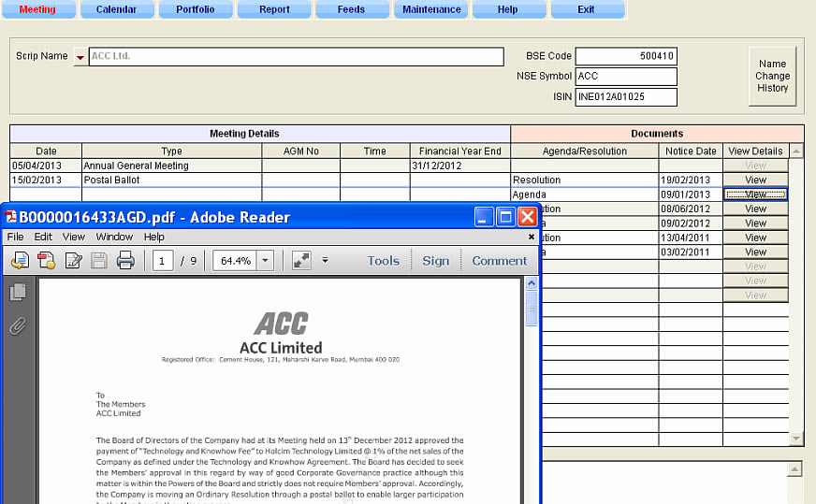The width and height of the screenshot is (816, 504).
Task: Open the Tools pane
Action: pos(384,261)
